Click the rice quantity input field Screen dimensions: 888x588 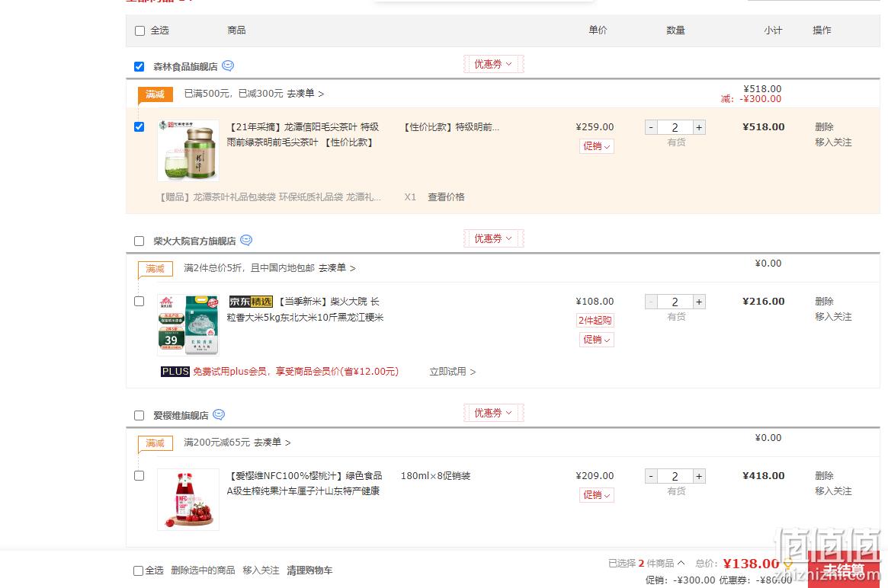click(675, 302)
